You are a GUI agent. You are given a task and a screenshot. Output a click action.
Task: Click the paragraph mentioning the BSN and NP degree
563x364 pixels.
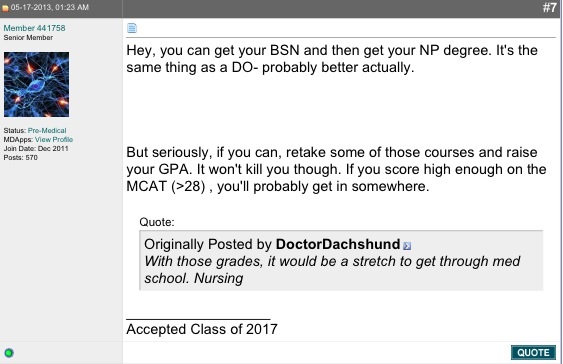[332, 59]
